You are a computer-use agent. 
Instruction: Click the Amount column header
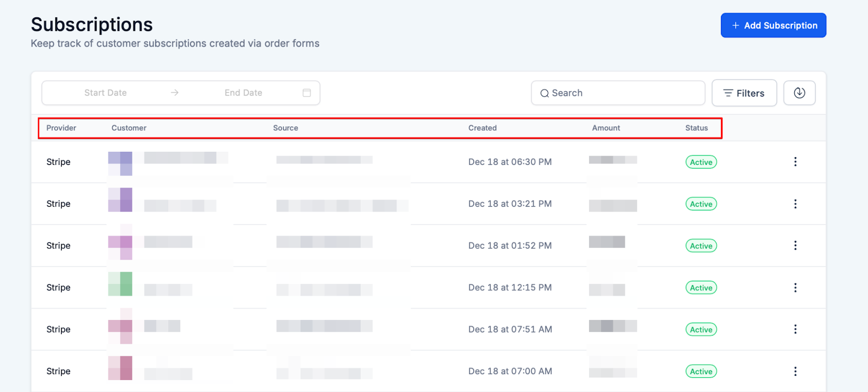pos(605,128)
